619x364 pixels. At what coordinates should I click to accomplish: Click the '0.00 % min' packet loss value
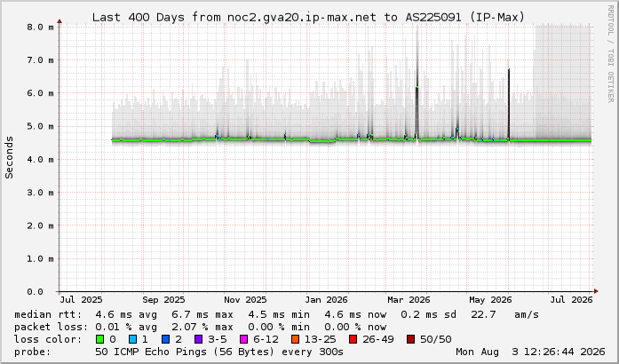pos(279,327)
